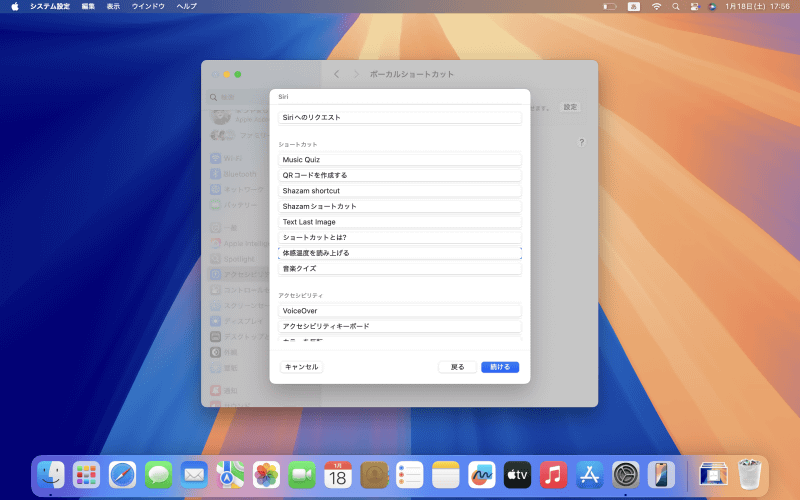Viewport: 800px width, 500px height.
Task: Select the VoiceOver accessibility row
Action: [399, 311]
